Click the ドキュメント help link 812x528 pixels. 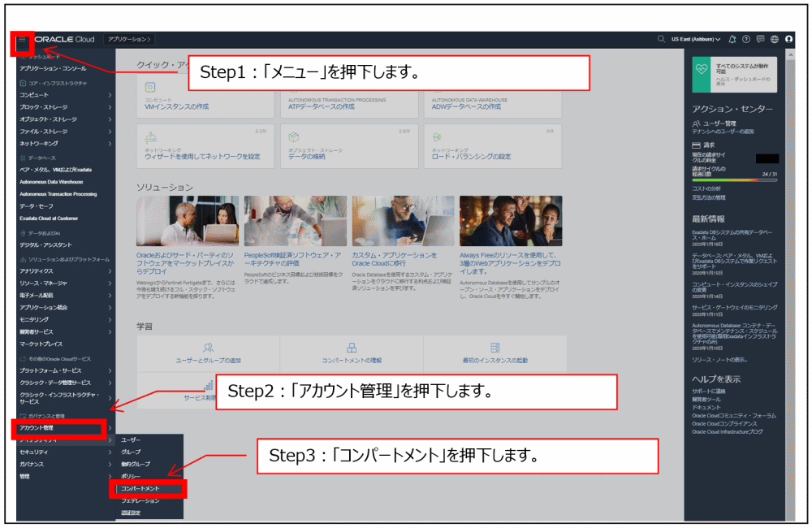coord(706,408)
